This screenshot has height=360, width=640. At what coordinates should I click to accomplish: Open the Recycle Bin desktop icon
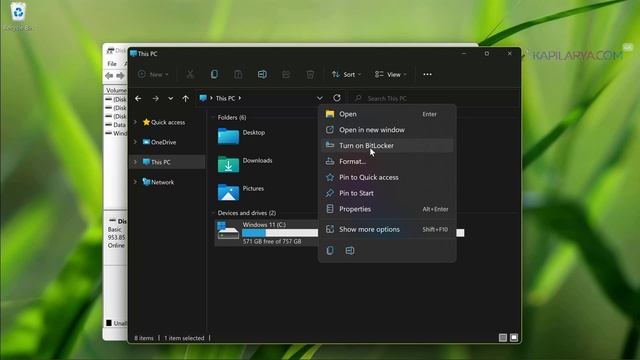click(x=18, y=16)
